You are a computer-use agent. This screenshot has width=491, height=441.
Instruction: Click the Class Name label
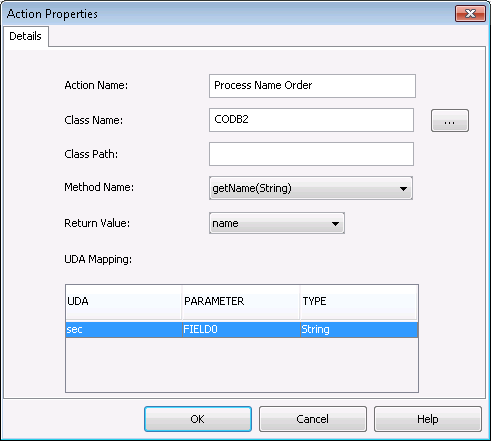(x=94, y=120)
